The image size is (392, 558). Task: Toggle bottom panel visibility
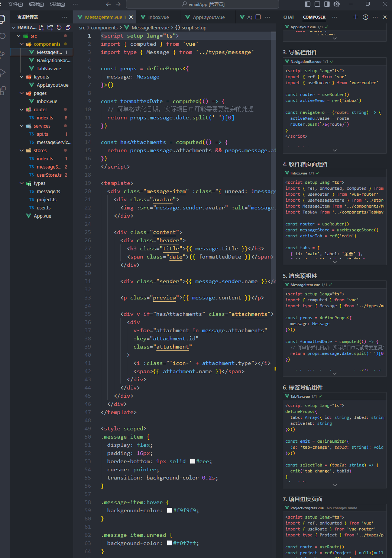(x=317, y=4)
